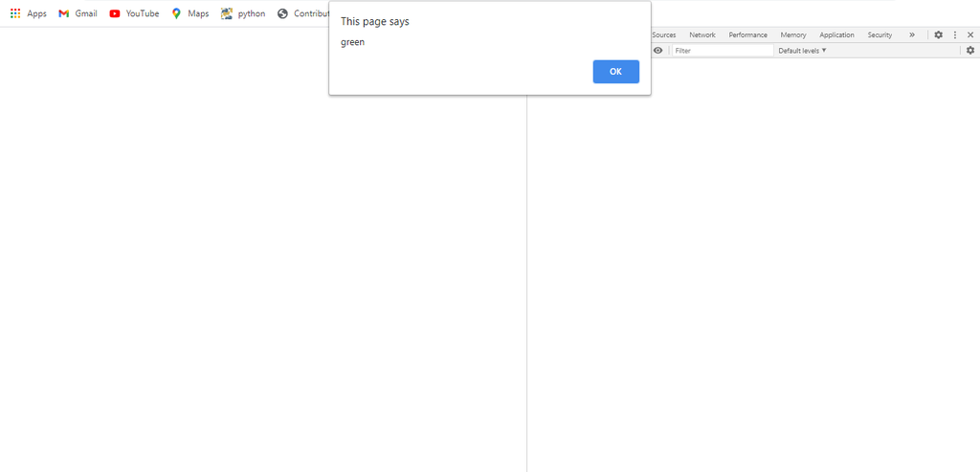Switch to the Network tab

click(x=702, y=34)
